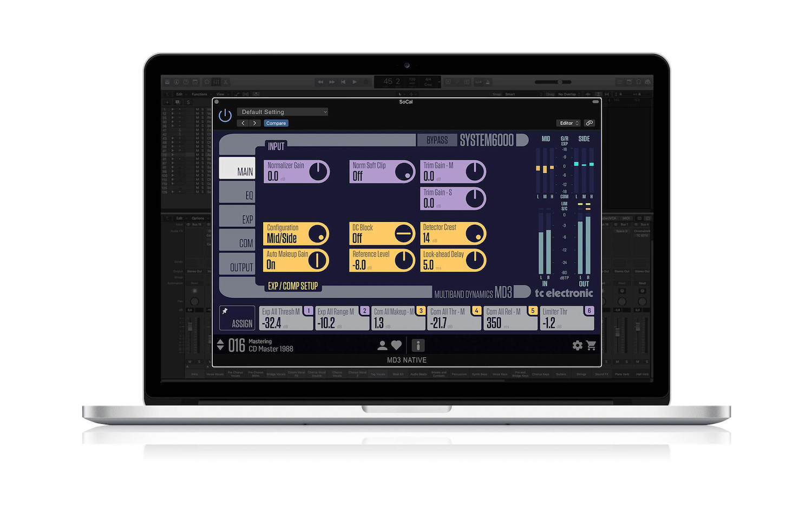Screen dimensions: 812x512
Task: Click the preset up/down stepper beside 016
Action: click(220, 345)
